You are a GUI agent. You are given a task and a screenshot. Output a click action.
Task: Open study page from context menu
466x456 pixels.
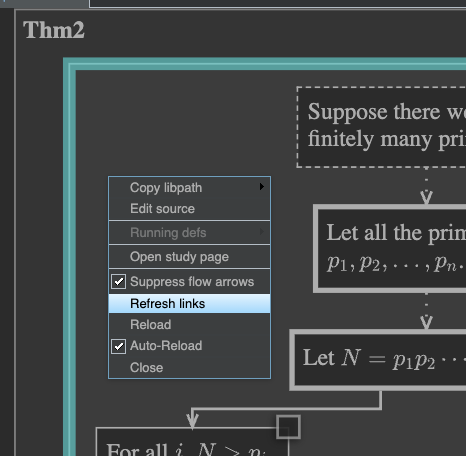[x=189, y=257]
